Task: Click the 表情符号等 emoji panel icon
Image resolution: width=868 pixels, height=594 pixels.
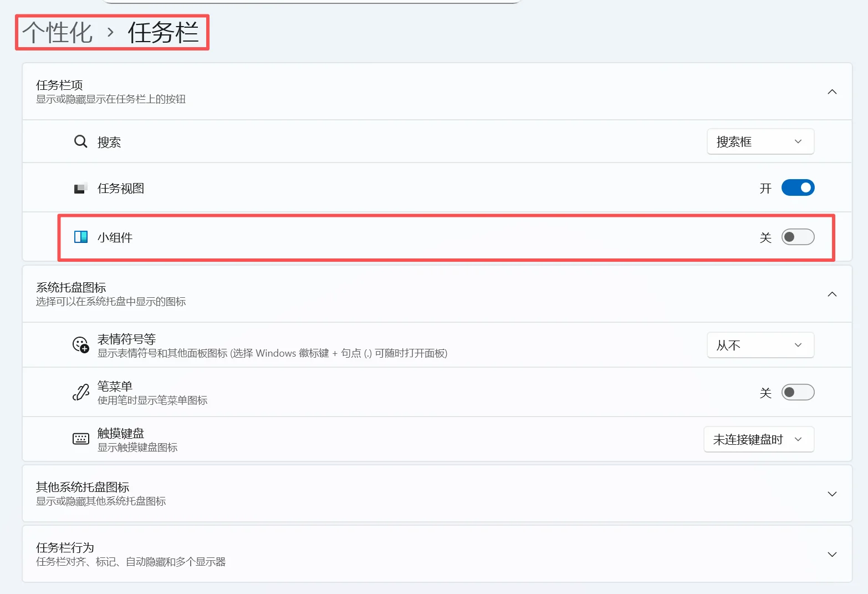Action: [81, 344]
